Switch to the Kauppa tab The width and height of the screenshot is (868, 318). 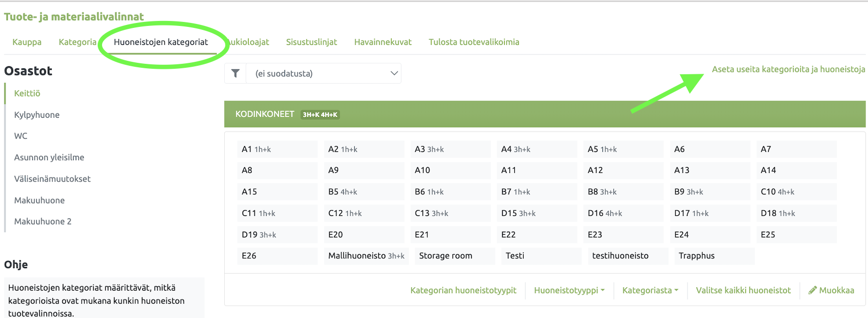tap(27, 42)
